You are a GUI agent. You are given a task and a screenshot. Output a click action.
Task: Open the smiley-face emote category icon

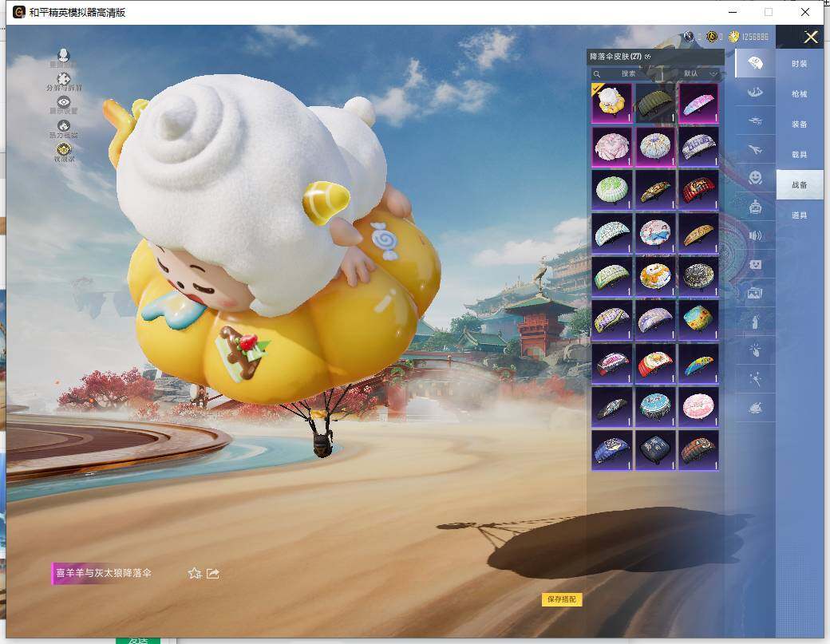coord(754,177)
